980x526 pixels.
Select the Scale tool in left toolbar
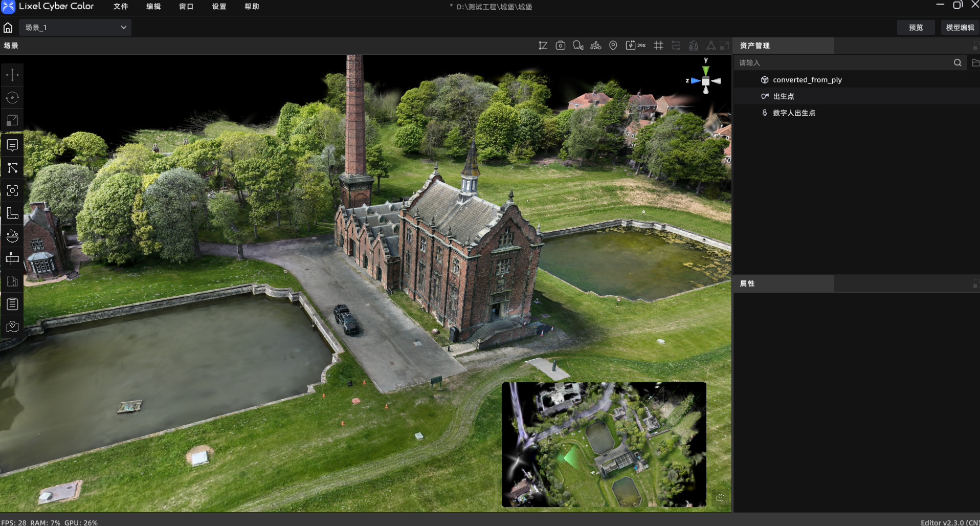pos(12,120)
